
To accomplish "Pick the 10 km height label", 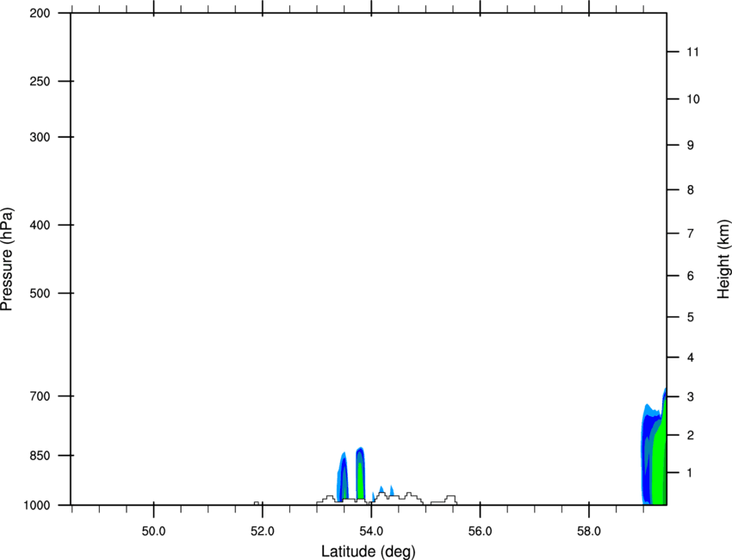I will click(x=692, y=99).
